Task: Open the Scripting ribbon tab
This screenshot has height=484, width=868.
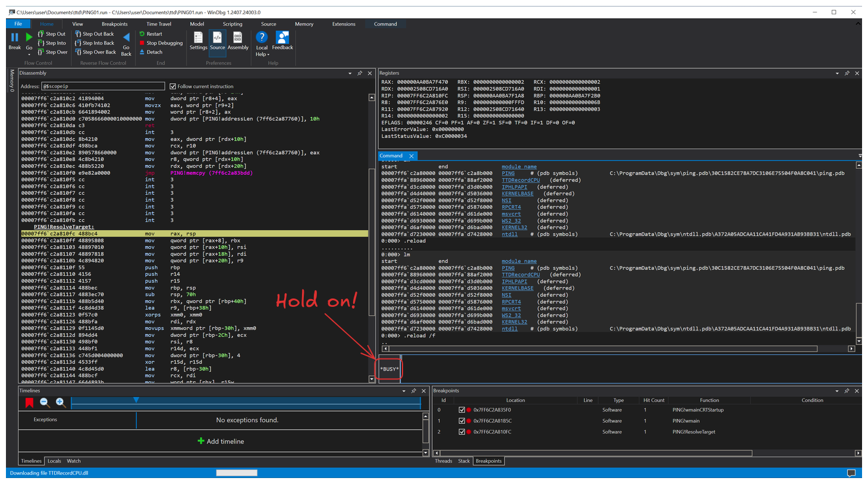Action: click(x=232, y=24)
